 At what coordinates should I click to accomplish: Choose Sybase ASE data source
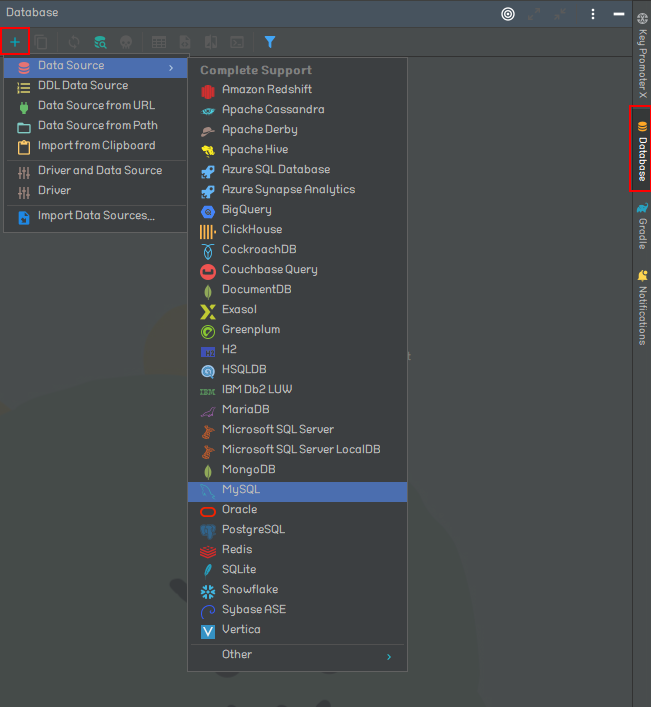click(298, 610)
